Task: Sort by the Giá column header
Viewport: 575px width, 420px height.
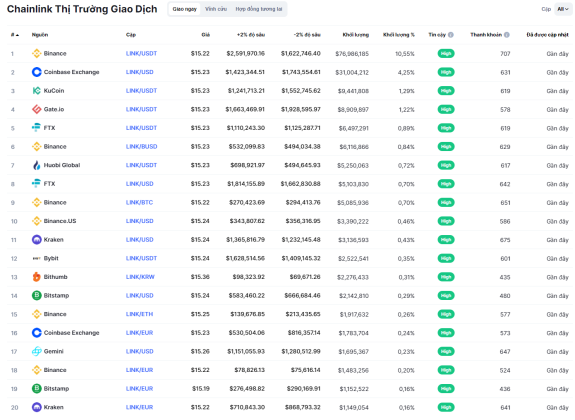Action: point(205,35)
